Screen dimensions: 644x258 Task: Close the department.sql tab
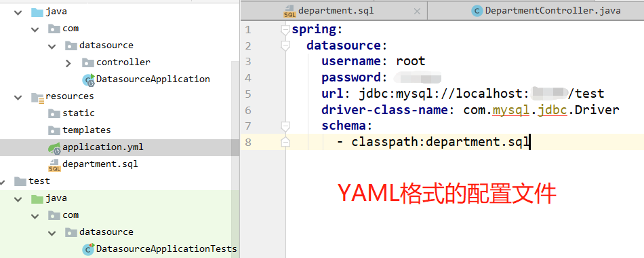[417, 12]
